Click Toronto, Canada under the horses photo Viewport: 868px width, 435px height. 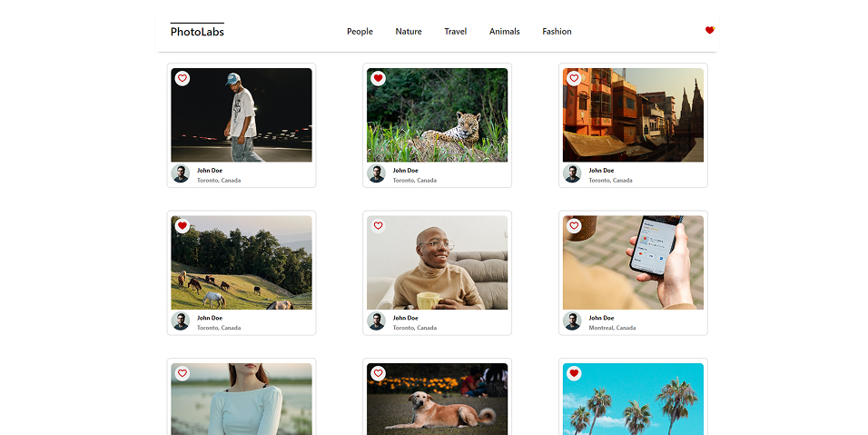[x=219, y=328]
